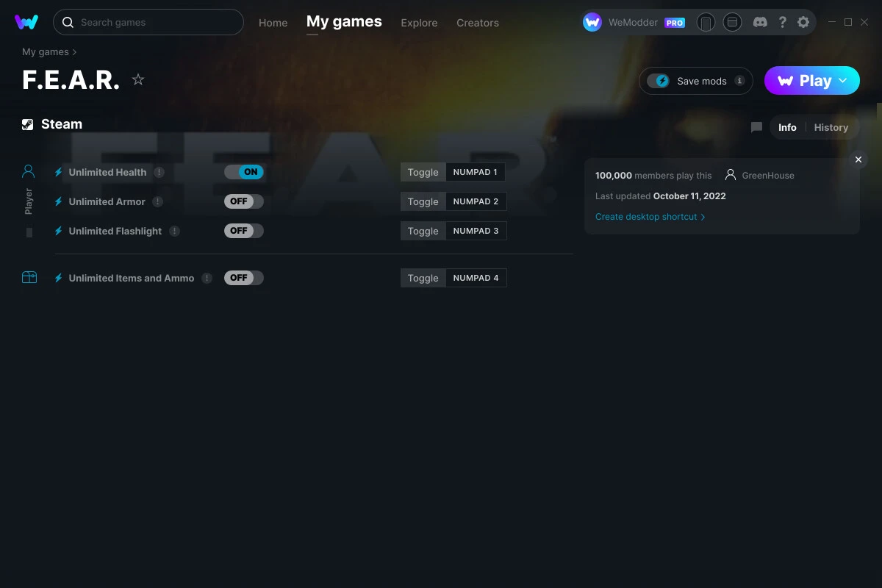Click Toggle button for Unlimited Health
Screen dimensions: 882x588
pyautogui.click(x=423, y=172)
